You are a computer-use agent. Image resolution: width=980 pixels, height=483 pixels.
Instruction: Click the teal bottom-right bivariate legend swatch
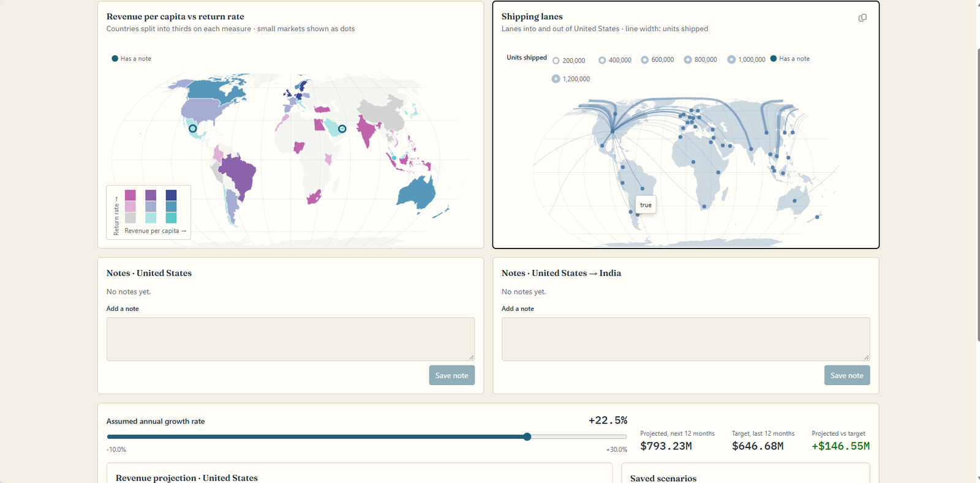[171, 218]
